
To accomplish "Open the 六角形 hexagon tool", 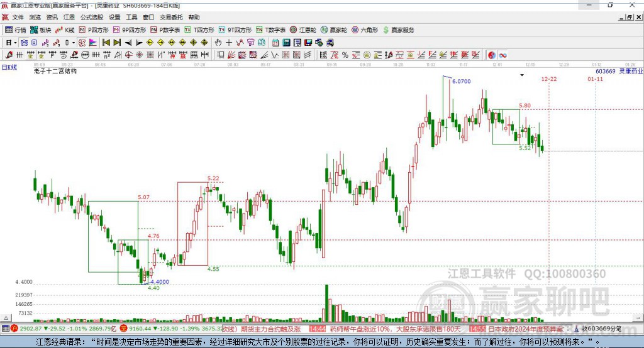I will (365, 30).
